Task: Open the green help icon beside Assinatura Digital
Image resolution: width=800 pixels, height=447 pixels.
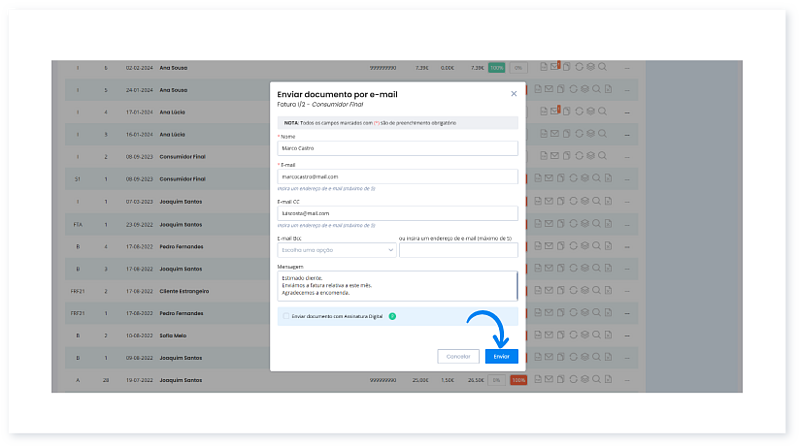Action: [392, 316]
